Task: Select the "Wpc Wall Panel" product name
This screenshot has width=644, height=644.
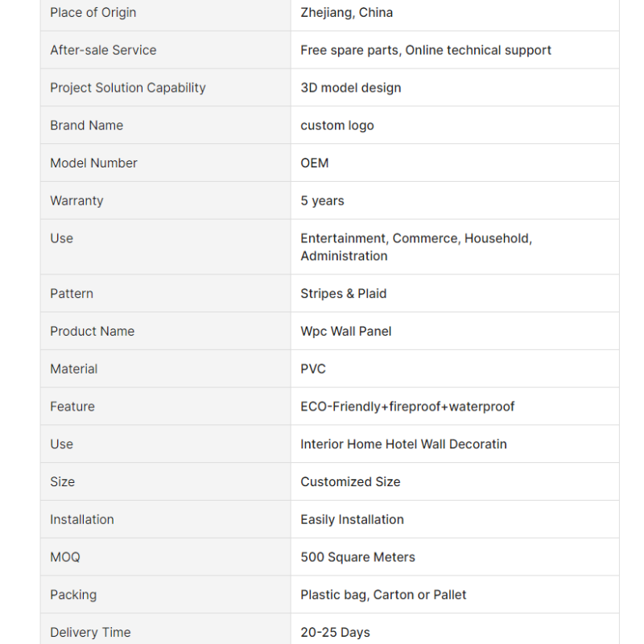Action: click(x=346, y=332)
